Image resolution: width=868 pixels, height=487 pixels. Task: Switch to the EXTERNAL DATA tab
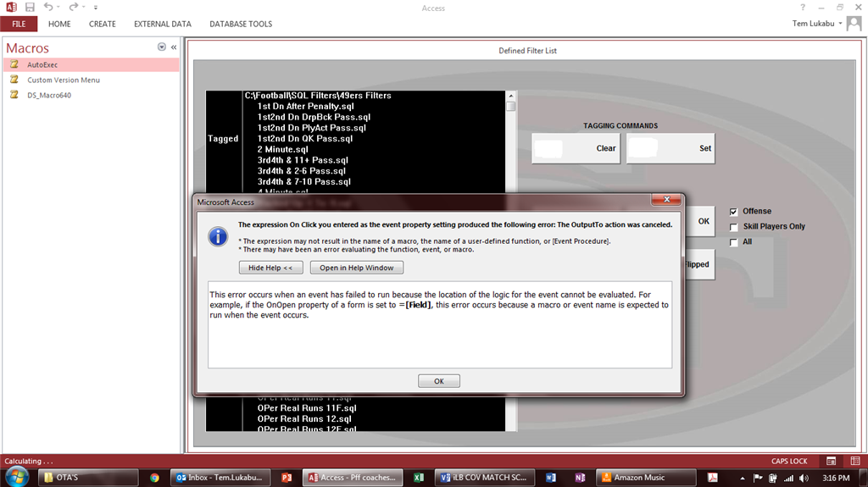[162, 24]
